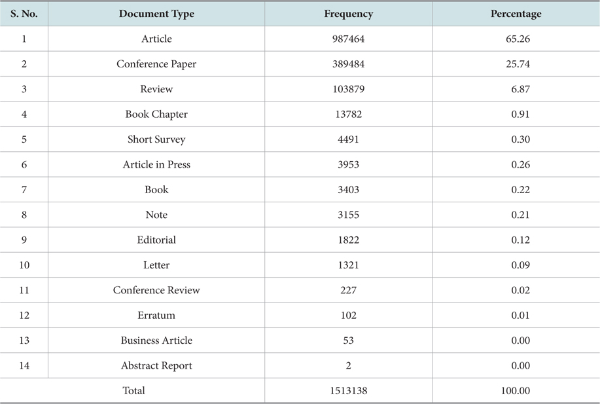
Task: Click the S. No. column header
Action: tap(23, 13)
